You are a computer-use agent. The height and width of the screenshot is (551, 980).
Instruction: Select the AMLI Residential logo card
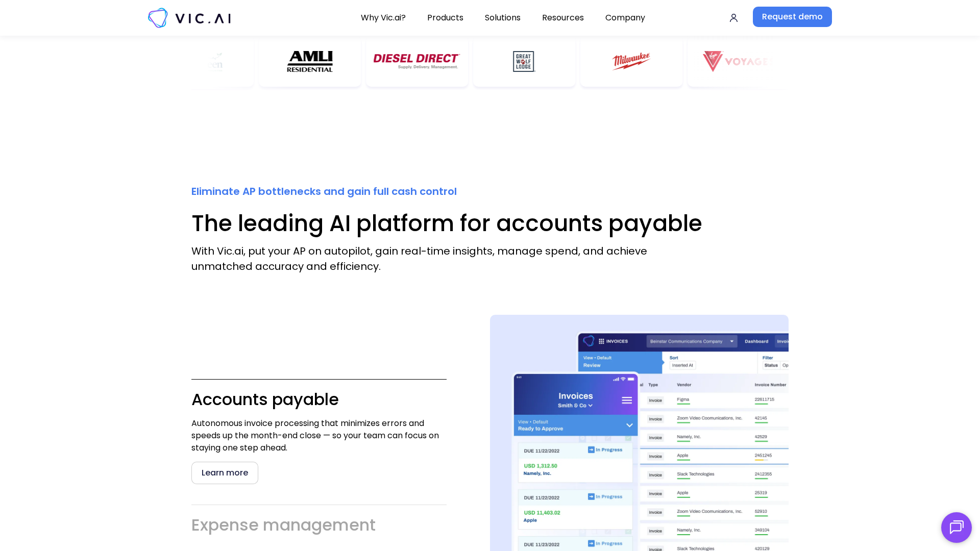(310, 62)
